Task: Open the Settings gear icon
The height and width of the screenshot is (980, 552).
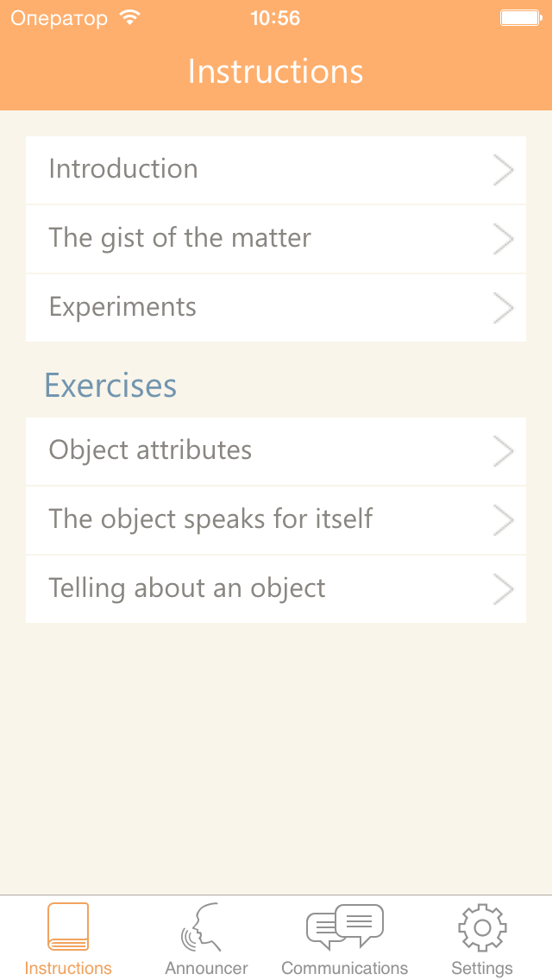Action: [x=482, y=927]
